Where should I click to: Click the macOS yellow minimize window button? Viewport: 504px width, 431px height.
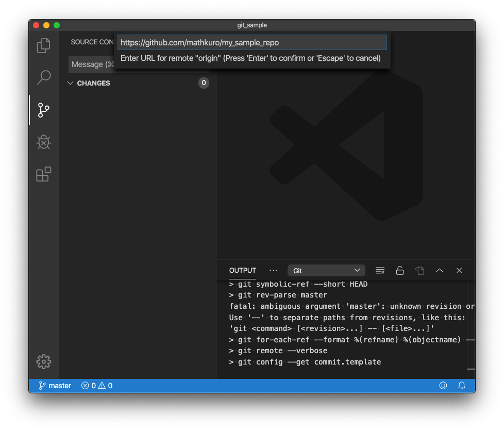(x=46, y=25)
